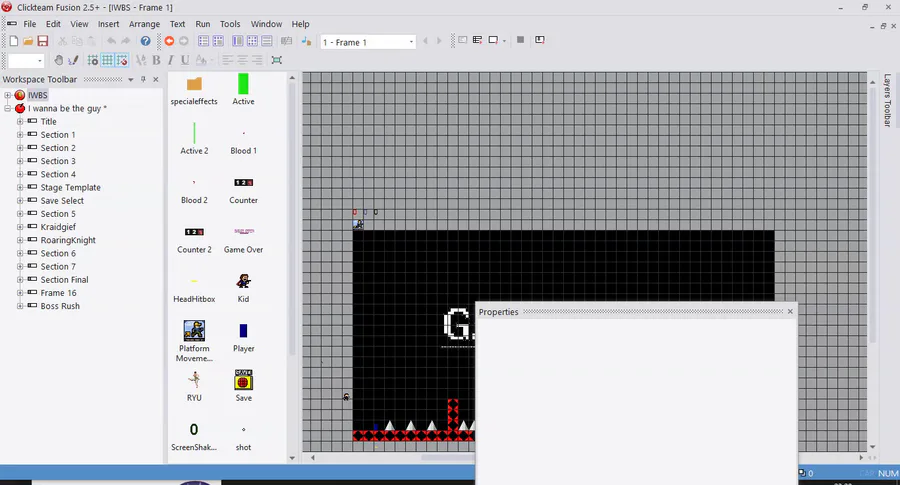Open the Layers Toolbar side tab
This screenshot has width=900, height=485.
tap(887, 100)
